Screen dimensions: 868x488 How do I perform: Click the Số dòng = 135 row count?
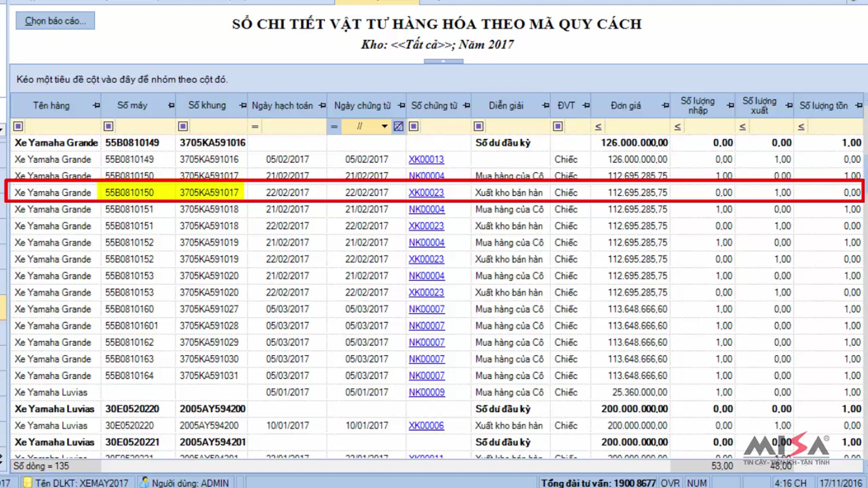pos(41,466)
